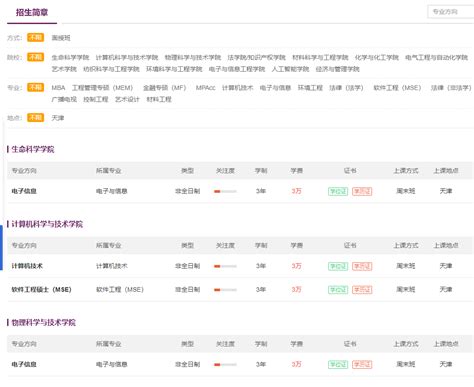Click 软件工程 (MSE) cell in 所属专业 column

coord(120,289)
